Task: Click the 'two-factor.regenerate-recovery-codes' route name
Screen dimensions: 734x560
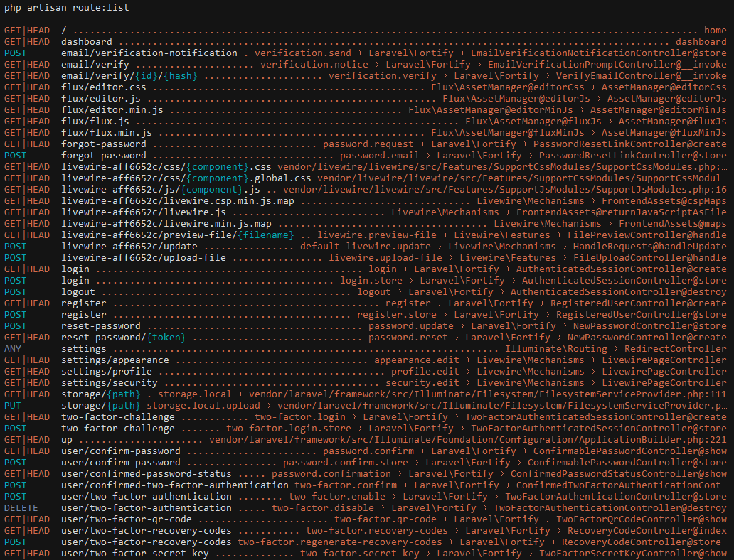Action: click(x=340, y=542)
